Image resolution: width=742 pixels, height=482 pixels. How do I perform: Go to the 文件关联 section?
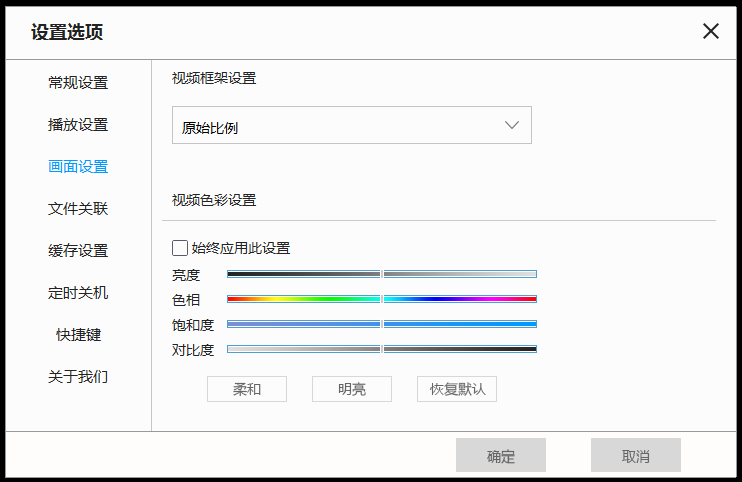pos(78,209)
